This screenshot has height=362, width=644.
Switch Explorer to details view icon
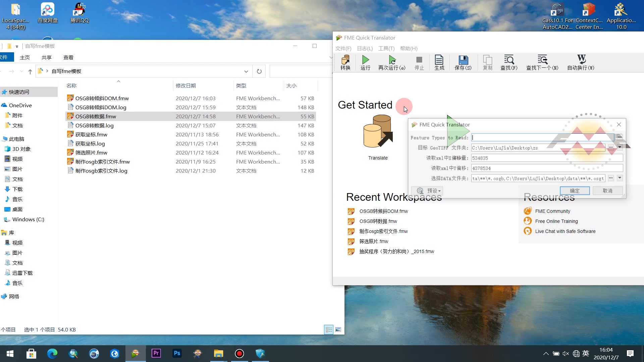pyautogui.click(x=329, y=330)
